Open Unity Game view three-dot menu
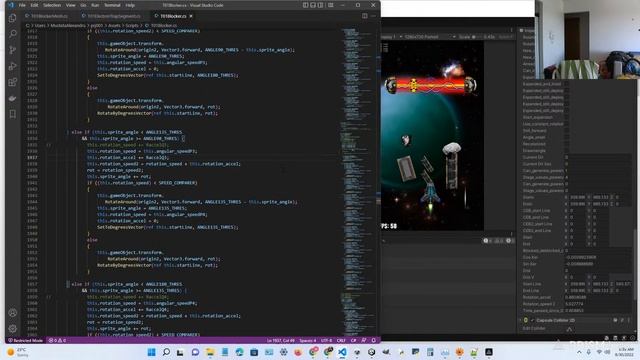 pos(511,30)
